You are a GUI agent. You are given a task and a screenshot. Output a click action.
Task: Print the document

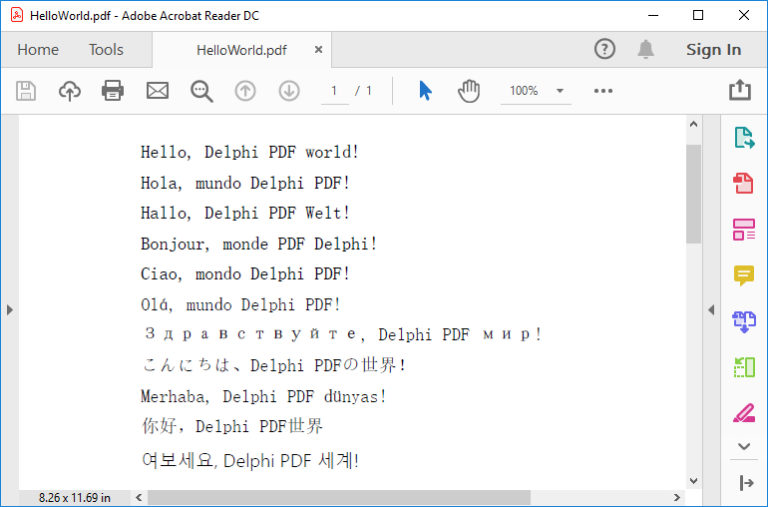point(113,91)
